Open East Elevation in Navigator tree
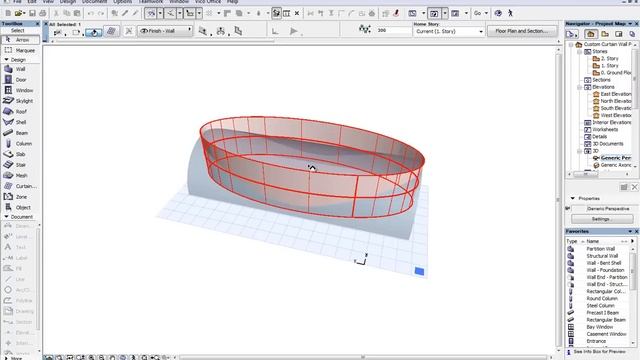 click(612, 94)
